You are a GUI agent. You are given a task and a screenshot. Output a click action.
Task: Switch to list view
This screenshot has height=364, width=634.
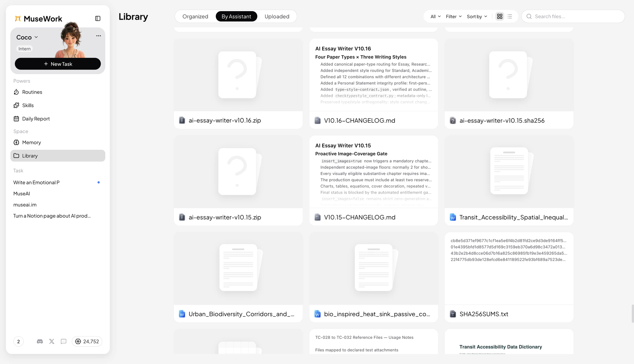coord(510,16)
